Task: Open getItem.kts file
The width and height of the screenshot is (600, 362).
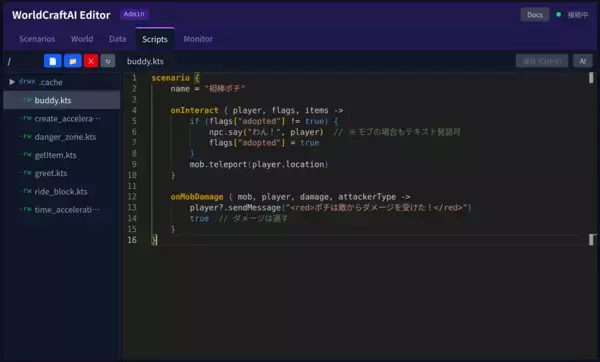Action: [x=62, y=155]
